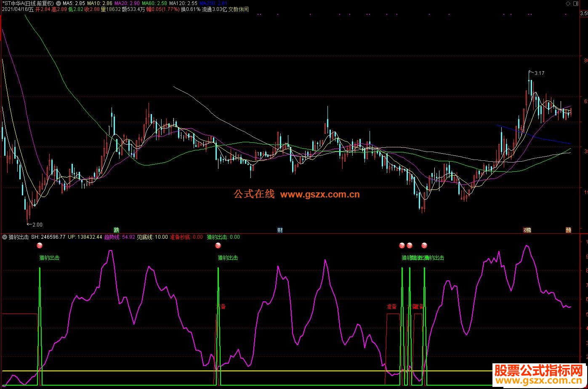Click the 2021/04/16/五 date text
Screen dimensions: 588x389
[18, 9]
